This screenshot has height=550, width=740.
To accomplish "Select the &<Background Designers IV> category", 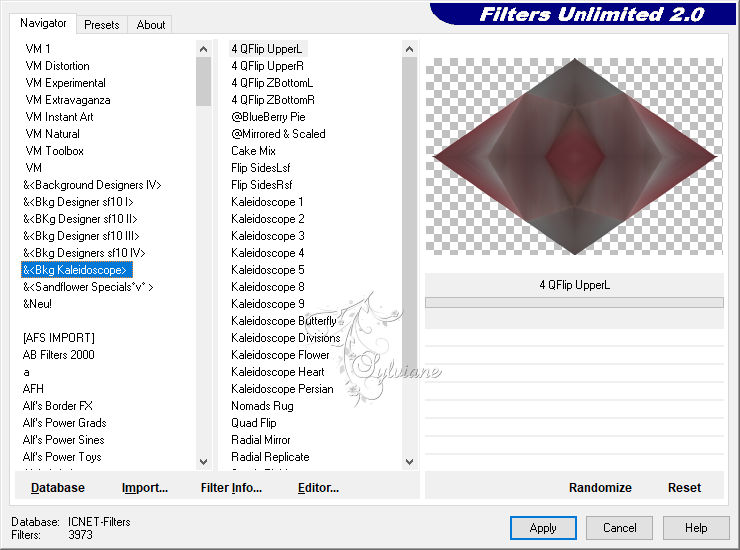I will coord(92,185).
